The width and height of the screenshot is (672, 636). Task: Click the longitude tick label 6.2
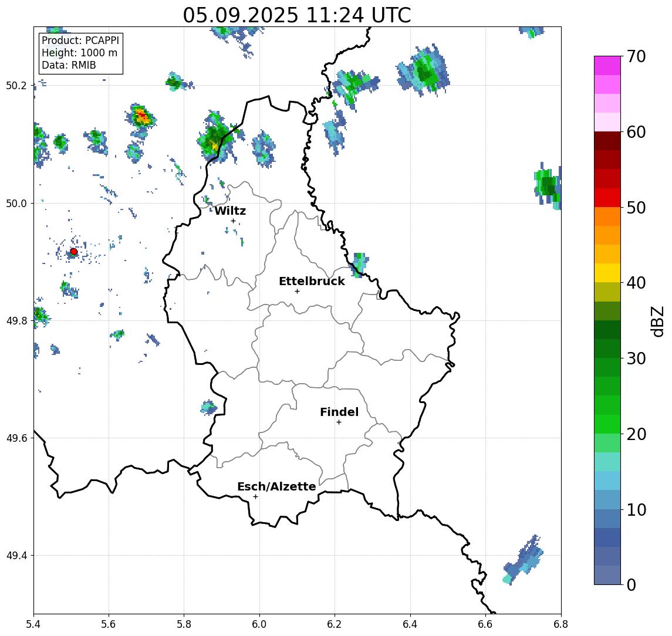point(335,624)
